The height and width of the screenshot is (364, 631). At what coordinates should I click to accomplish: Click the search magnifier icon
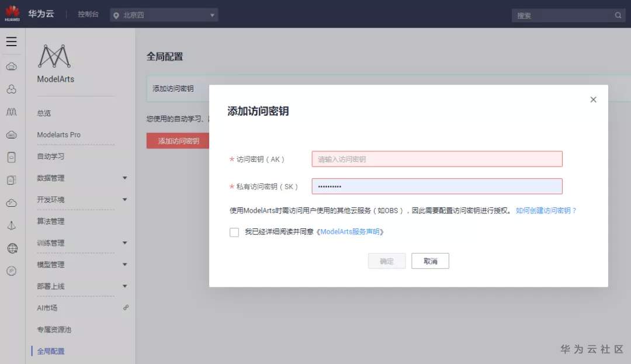click(618, 15)
